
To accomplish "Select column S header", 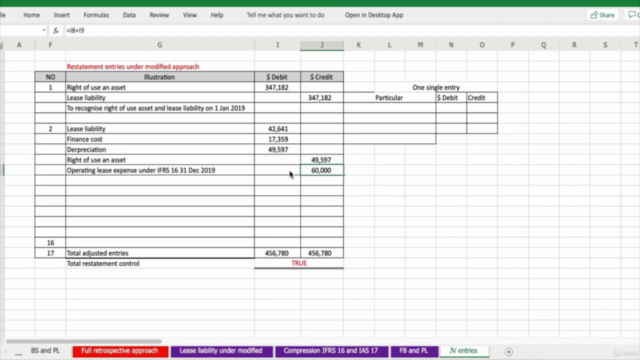I will [605, 45].
